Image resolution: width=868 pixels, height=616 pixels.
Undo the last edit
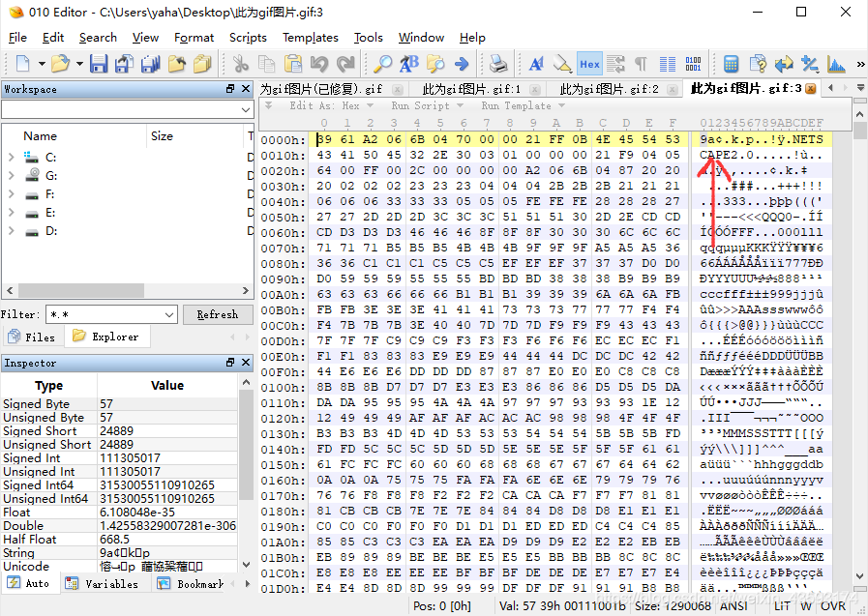coord(319,64)
